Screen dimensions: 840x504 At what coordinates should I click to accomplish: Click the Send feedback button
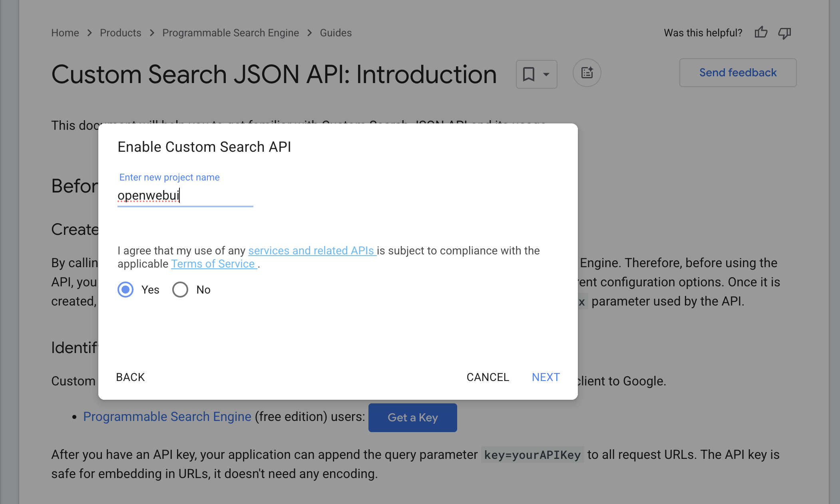(738, 73)
